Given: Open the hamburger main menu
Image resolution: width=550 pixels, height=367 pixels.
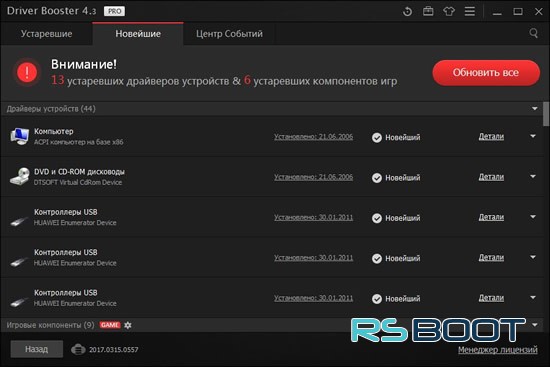Looking at the screenshot, I should tap(470, 11).
